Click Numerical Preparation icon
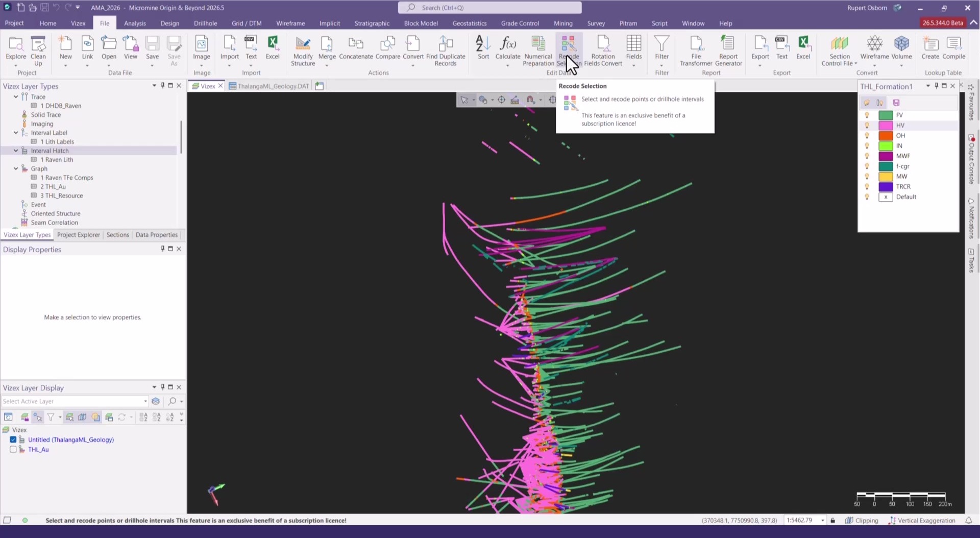 click(538, 51)
